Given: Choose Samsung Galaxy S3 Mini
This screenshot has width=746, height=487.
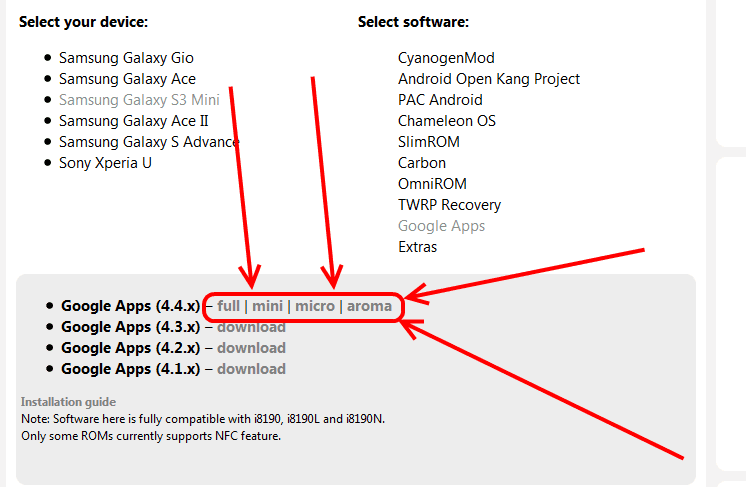Looking at the screenshot, I should [139, 100].
